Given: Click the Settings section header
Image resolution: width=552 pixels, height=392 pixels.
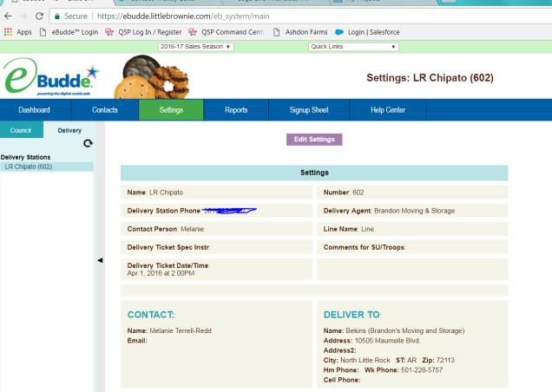Looking at the screenshot, I should [314, 173].
